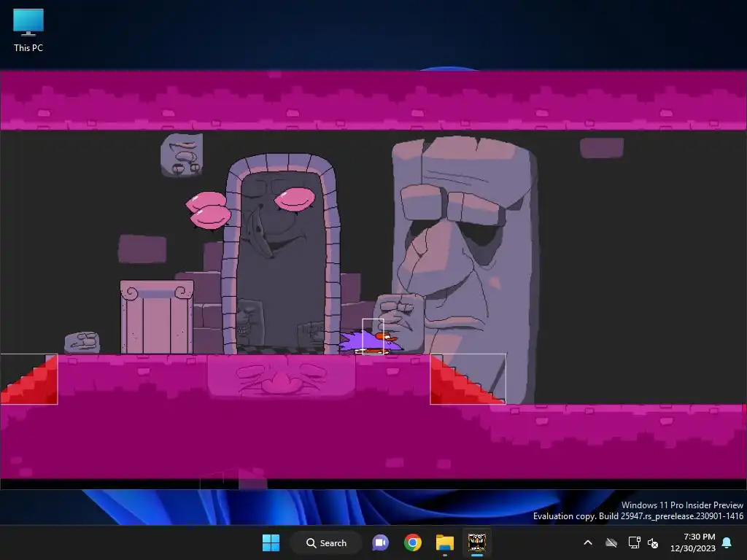Click the carved sleeping face in the pink floor
The image size is (747, 560).
[281, 378]
